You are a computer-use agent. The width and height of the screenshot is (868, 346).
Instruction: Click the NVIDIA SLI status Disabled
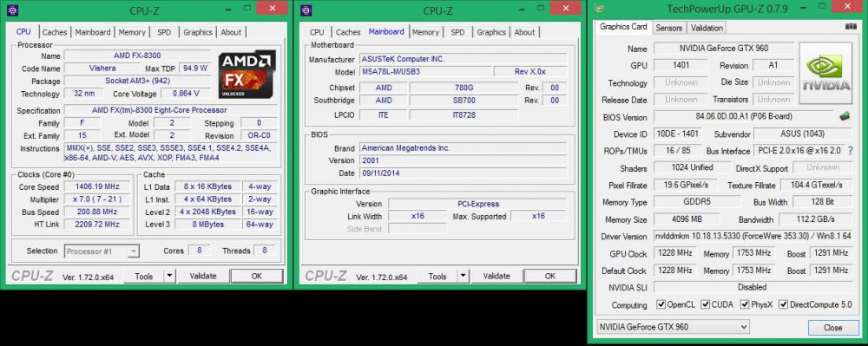tap(753, 287)
